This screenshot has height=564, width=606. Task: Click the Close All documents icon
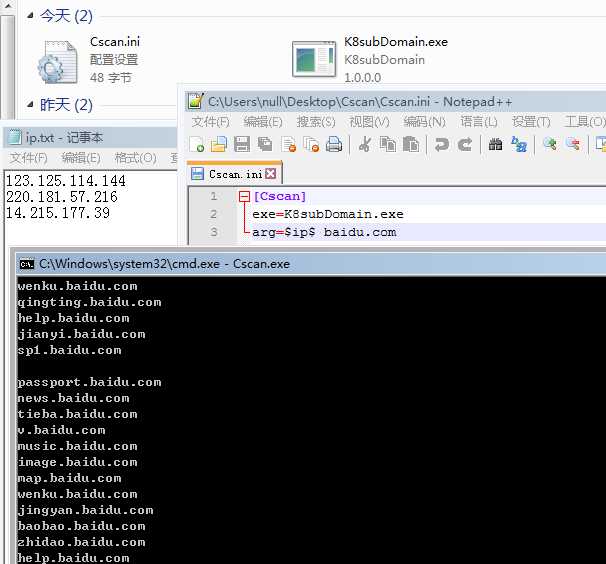(x=312, y=145)
